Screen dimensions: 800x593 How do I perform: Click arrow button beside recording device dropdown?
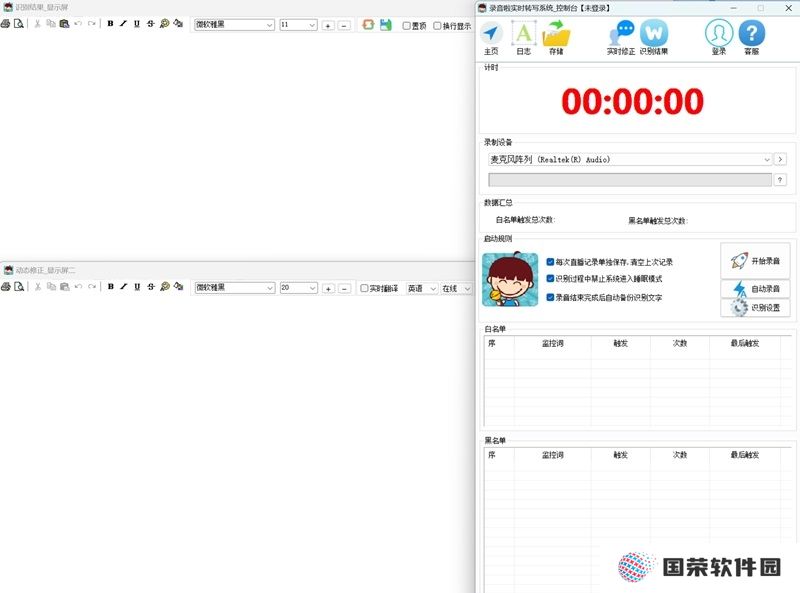[780, 160]
